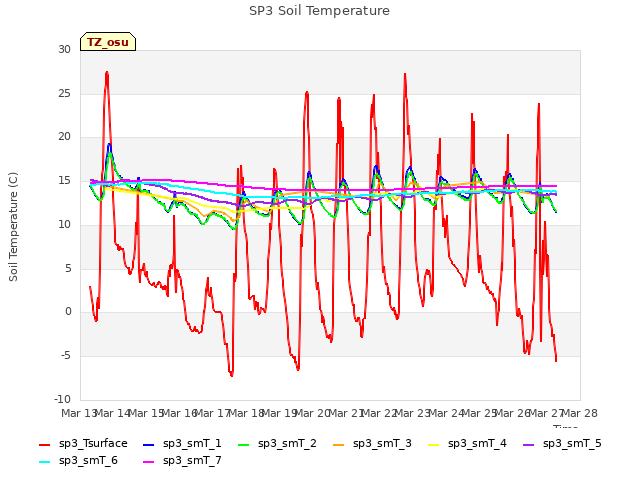Image resolution: width=640 pixels, height=480 pixels.
Task: Click the -5 y-axis tick label
Action: pos(66,356)
